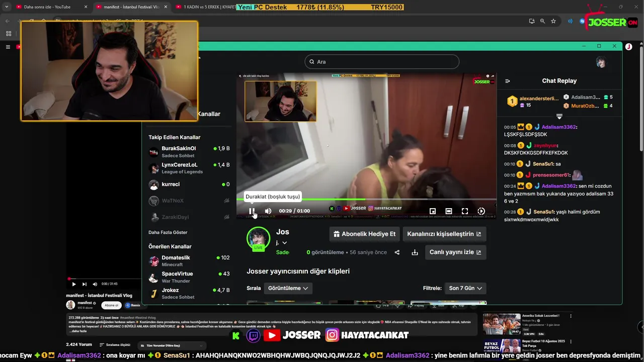Open the Son 7 Gün filter dropdown
Screen dimensions: 644x362
pyautogui.click(x=465, y=288)
